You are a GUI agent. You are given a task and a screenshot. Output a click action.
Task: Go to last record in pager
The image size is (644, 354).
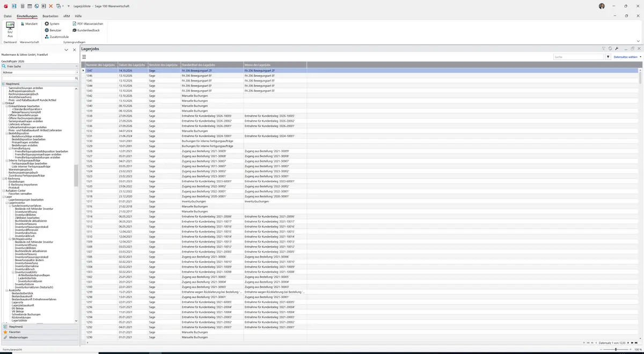635,342
